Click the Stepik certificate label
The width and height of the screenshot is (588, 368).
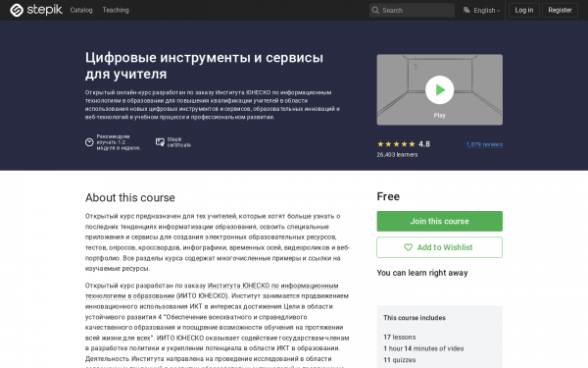click(179, 142)
